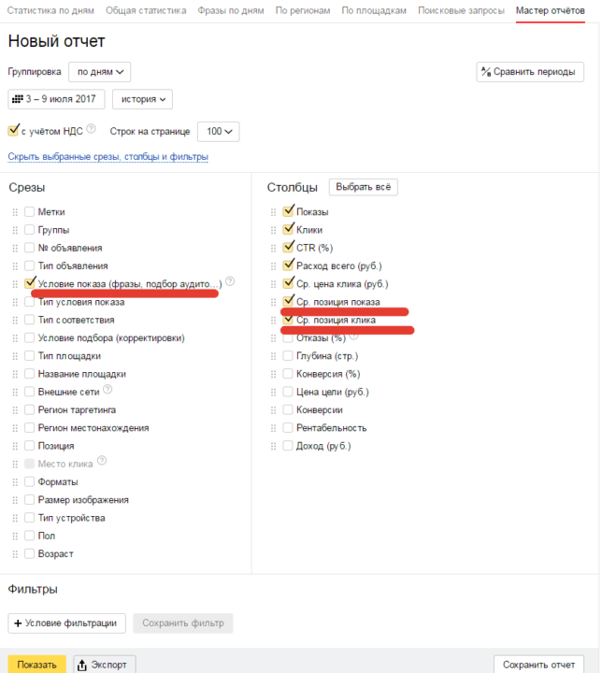616x673 pixels.
Task: Open the rows per page '100' dropdown
Action: pyautogui.click(x=219, y=132)
